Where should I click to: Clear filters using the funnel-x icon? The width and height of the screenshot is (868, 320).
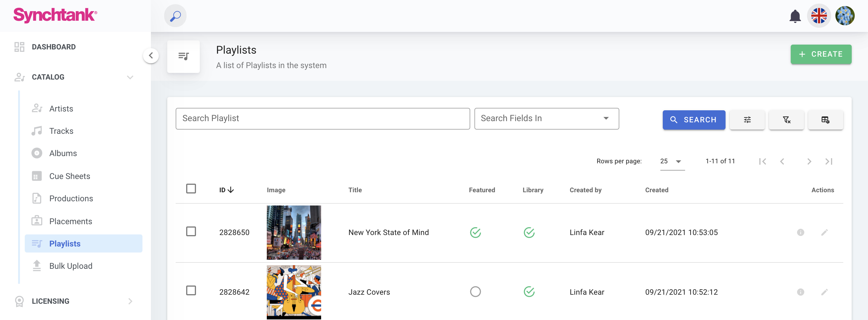[x=786, y=120]
